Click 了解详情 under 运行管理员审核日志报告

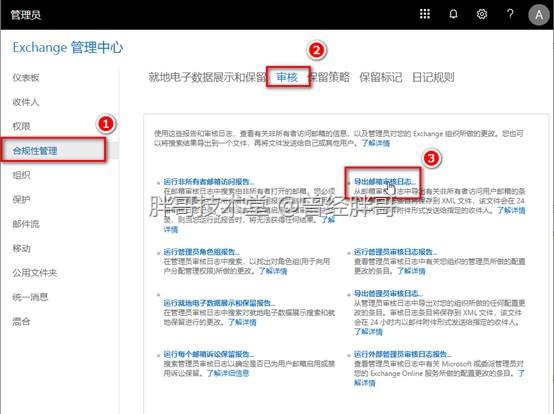[411, 271]
